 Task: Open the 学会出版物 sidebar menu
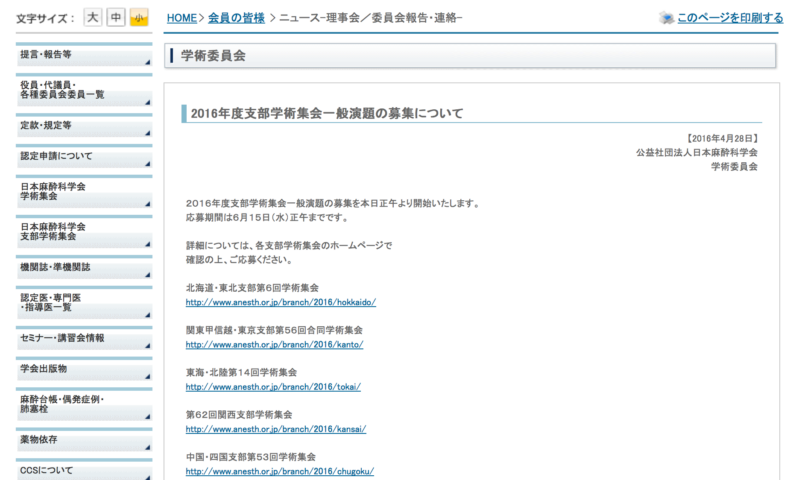tap(84, 369)
